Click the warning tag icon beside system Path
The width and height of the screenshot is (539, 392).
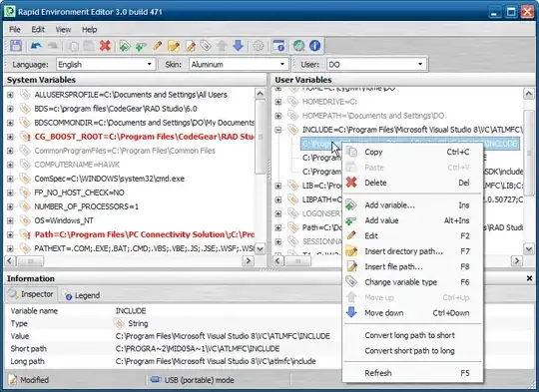coord(25,234)
